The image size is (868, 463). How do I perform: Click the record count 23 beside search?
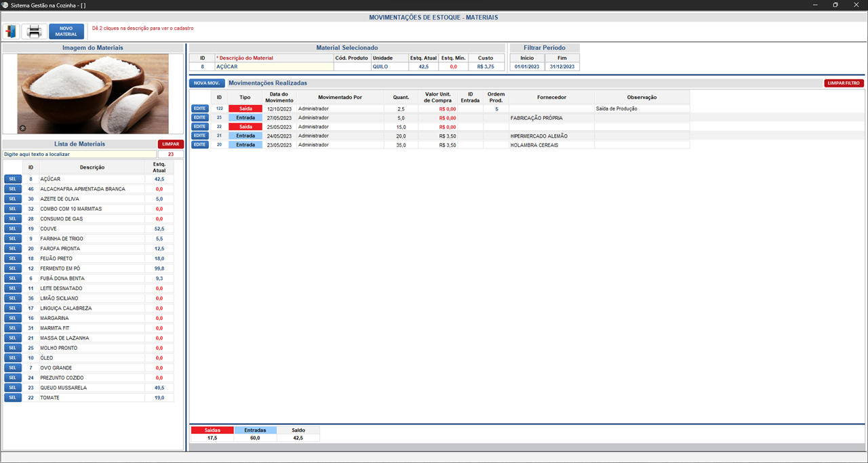171,154
